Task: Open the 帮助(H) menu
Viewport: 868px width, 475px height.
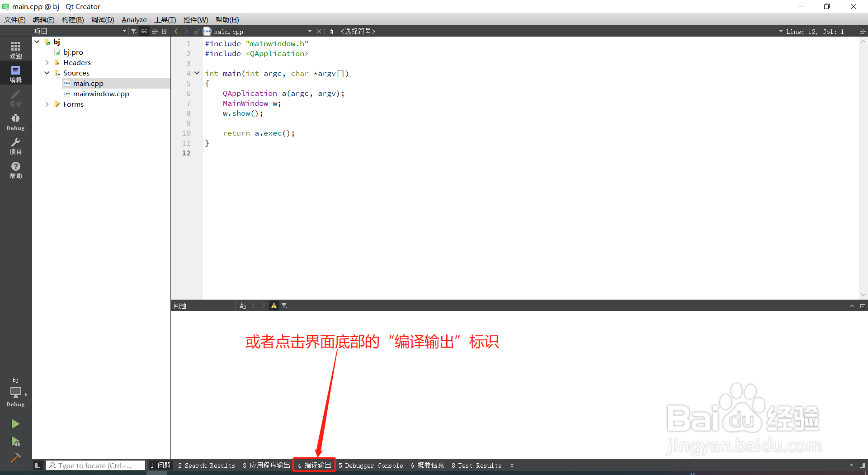Action: pos(227,19)
